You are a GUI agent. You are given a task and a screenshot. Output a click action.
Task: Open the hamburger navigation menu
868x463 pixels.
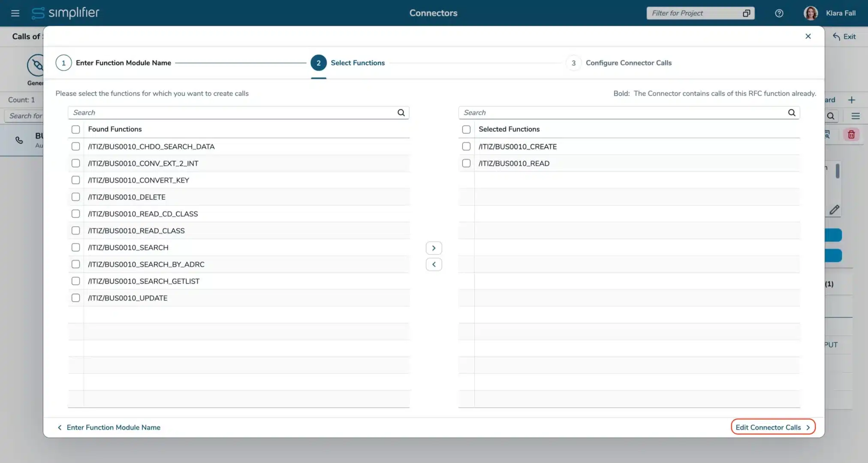15,13
